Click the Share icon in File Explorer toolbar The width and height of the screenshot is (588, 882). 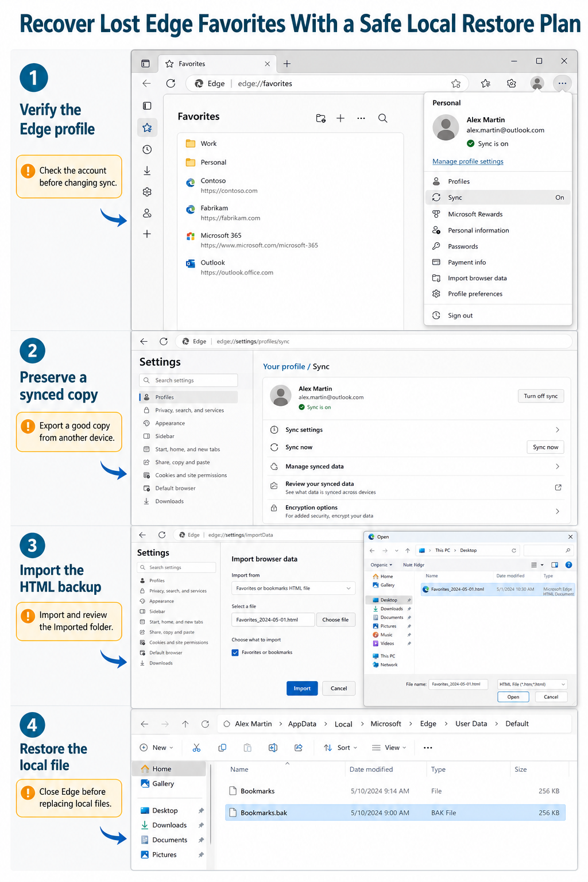point(299,748)
